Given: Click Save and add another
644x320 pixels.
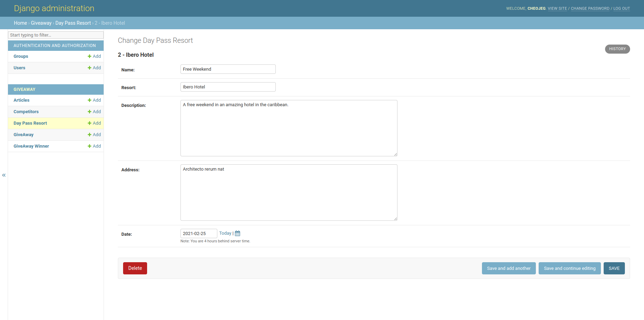Looking at the screenshot, I should click(x=508, y=268).
